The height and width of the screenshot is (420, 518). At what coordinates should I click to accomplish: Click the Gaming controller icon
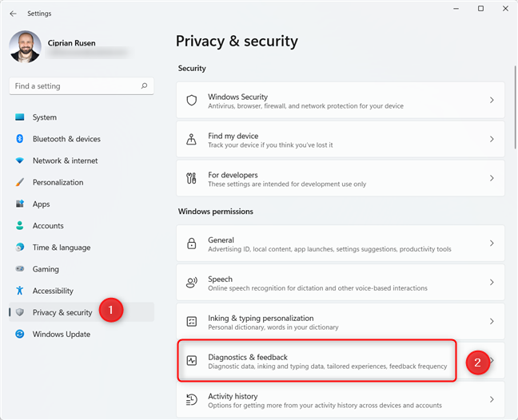tap(19, 269)
